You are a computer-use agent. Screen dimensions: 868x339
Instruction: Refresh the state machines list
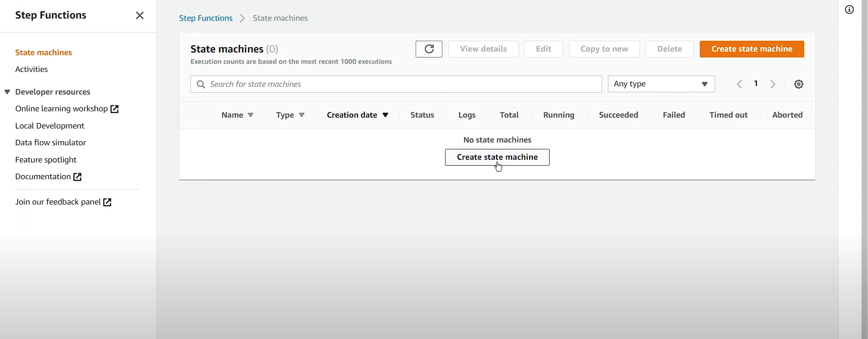pyautogui.click(x=429, y=49)
